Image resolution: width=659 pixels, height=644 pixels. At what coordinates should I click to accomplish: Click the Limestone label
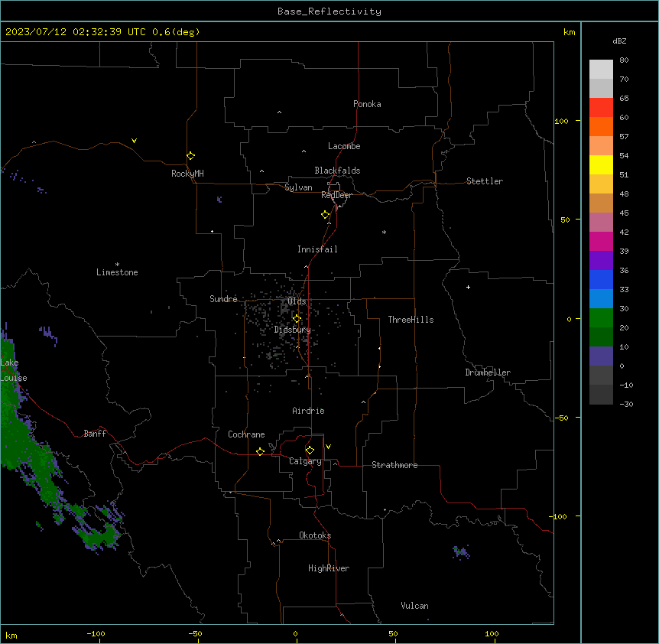coord(117,272)
